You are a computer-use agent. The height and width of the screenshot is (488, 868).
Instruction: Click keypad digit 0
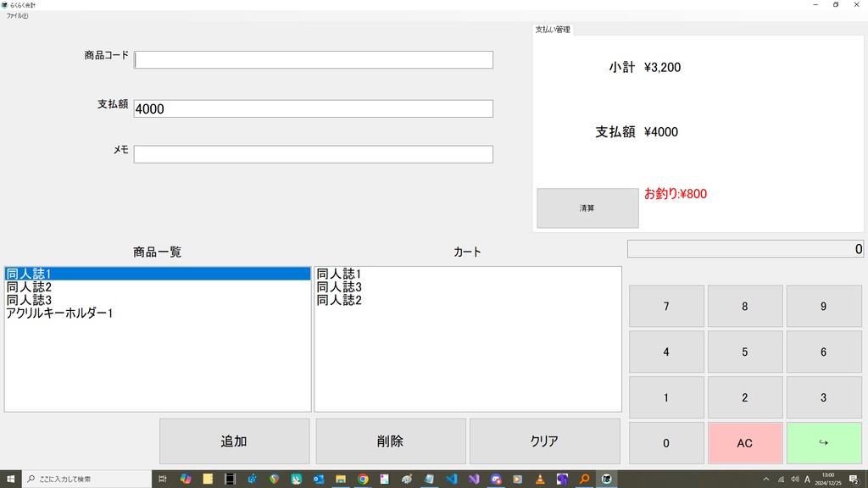pos(666,443)
